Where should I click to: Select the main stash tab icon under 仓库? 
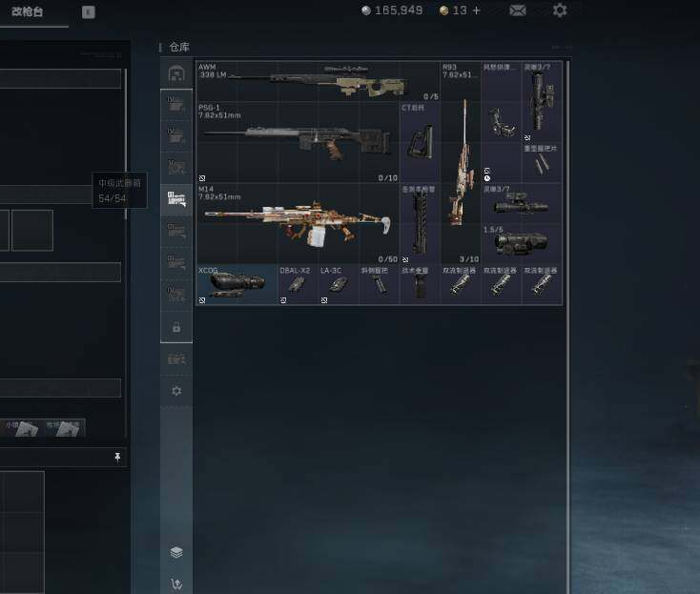click(x=176, y=73)
